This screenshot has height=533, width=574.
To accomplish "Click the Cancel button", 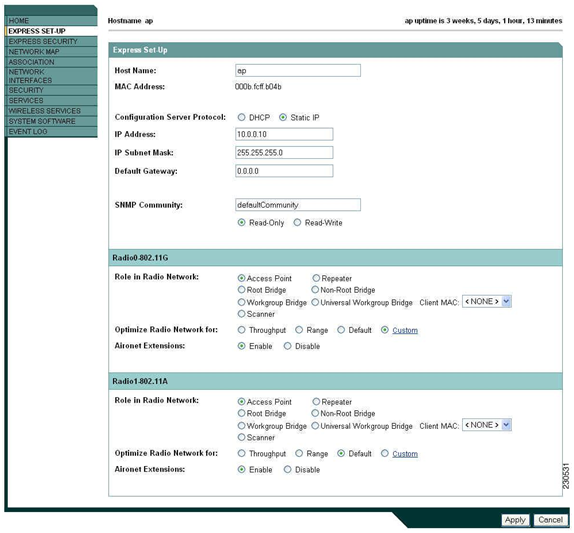I will [x=550, y=520].
